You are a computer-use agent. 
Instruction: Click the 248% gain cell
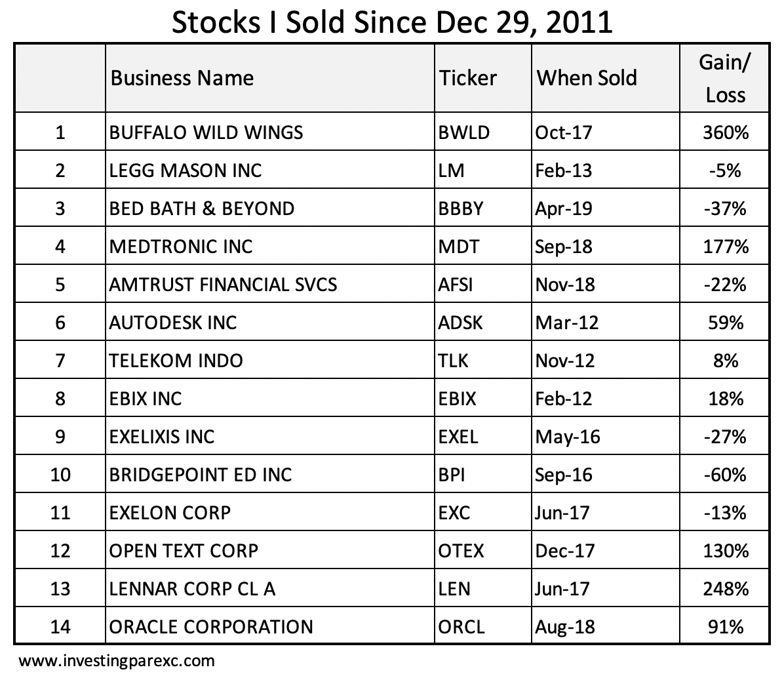coord(724,588)
